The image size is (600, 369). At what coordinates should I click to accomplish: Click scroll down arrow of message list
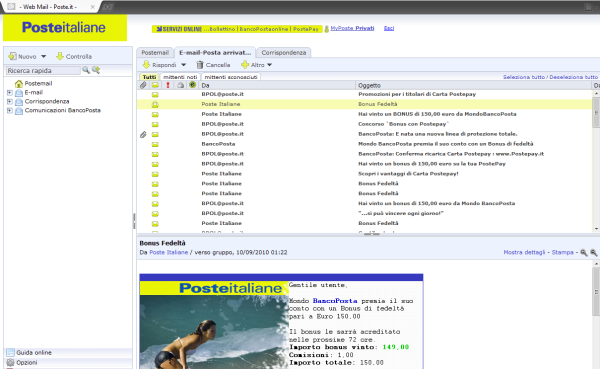point(596,229)
